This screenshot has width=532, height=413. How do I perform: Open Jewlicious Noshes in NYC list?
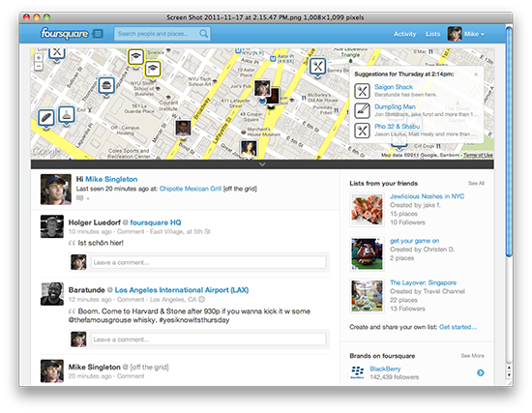tap(427, 196)
